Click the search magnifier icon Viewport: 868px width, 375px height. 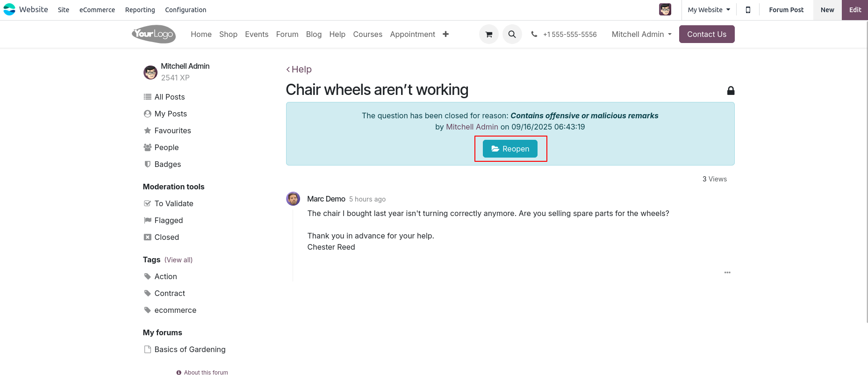tap(512, 34)
